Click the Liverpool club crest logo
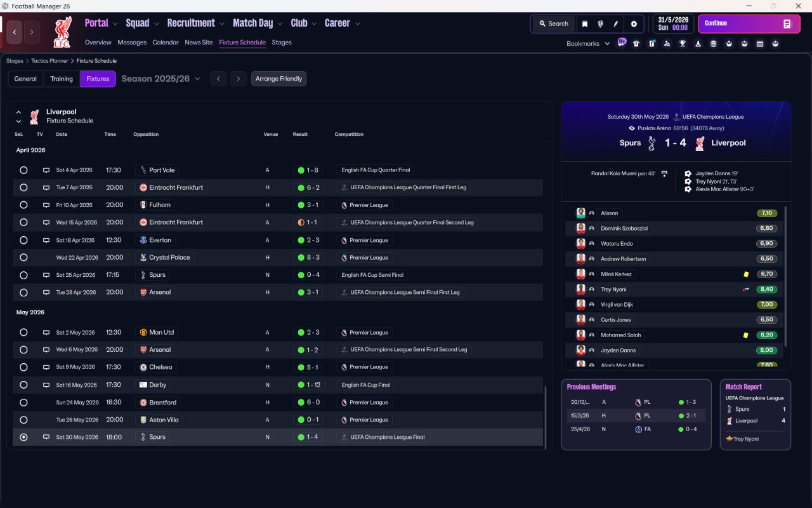This screenshot has height=508, width=812. tap(62, 32)
